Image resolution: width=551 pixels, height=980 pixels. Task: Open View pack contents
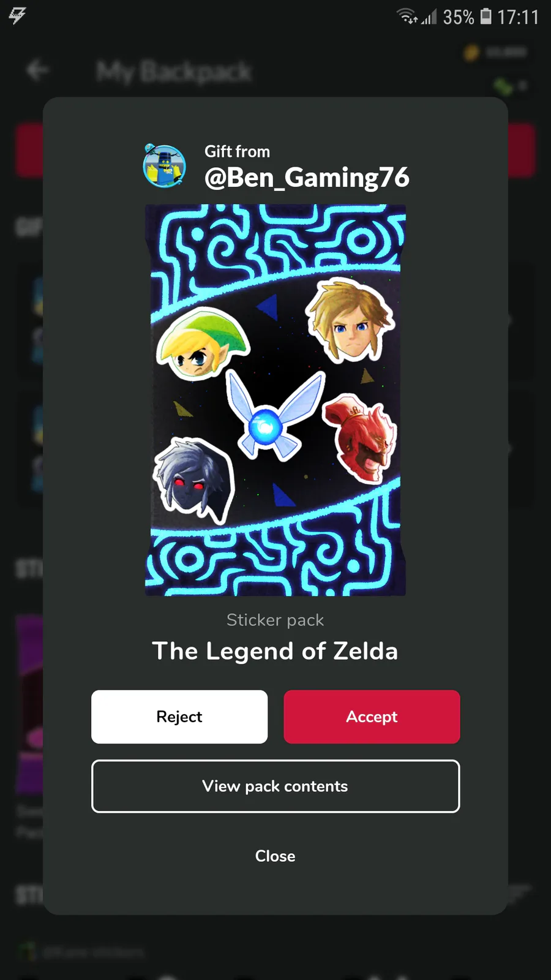275,786
